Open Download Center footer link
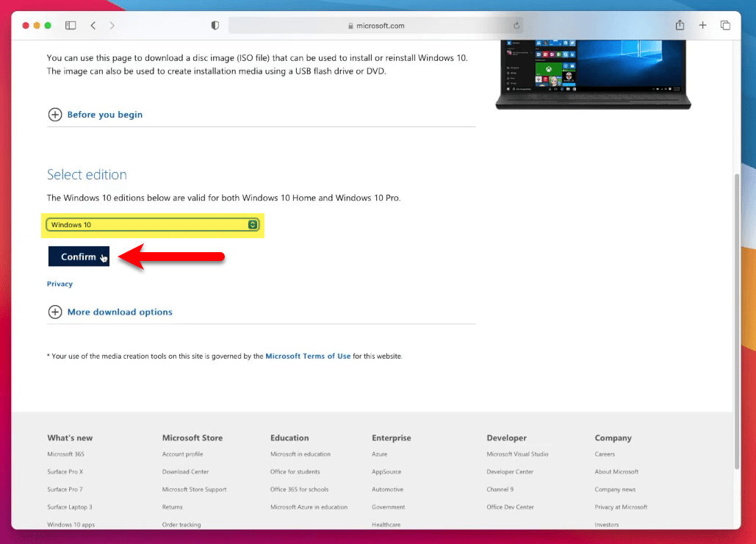 [186, 472]
